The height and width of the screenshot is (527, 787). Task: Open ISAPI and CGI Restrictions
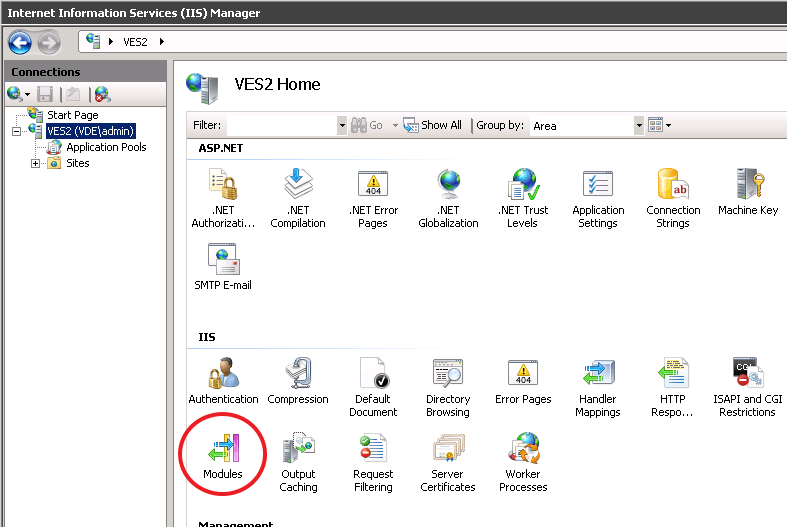point(748,387)
